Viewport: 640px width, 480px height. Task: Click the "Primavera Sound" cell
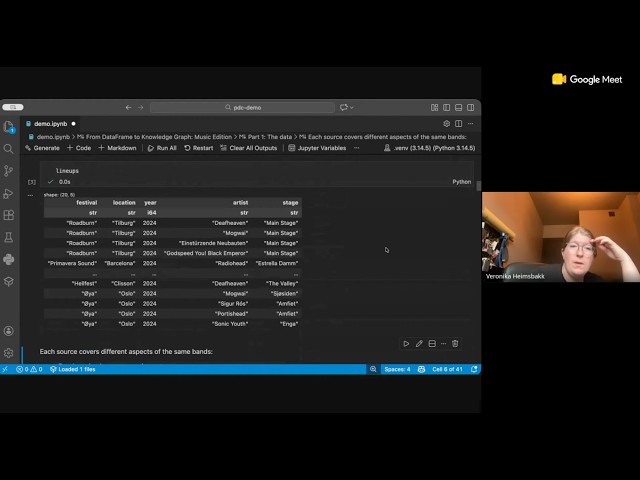[x=72, y=263]
